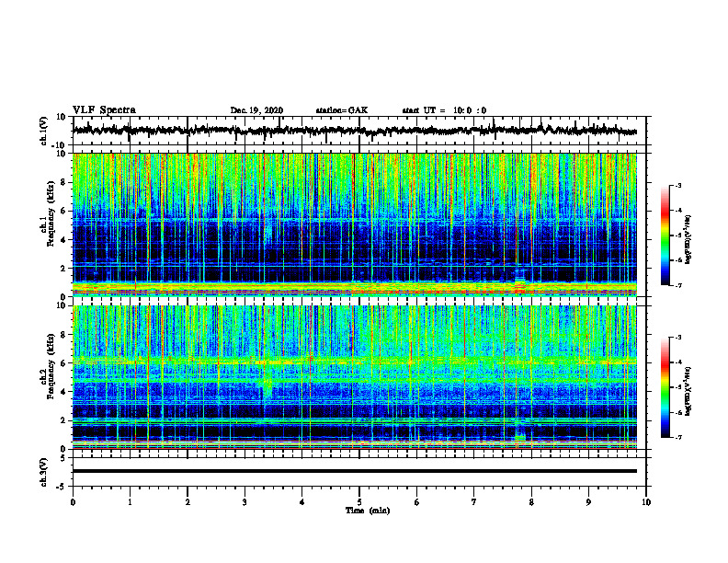This screenshot has height=563, width=728.
Task: Click the ch.1 spectrogram color scale bar
Action: [665, 236]
